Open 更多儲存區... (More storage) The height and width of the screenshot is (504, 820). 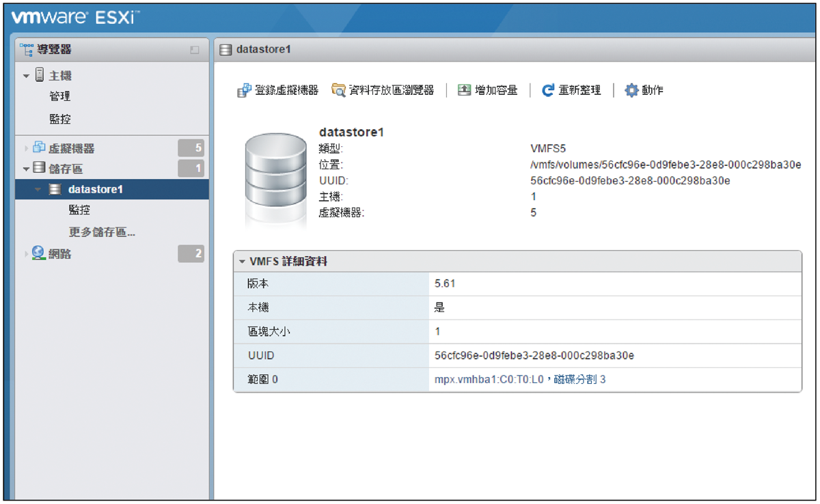tap(102, 232)
